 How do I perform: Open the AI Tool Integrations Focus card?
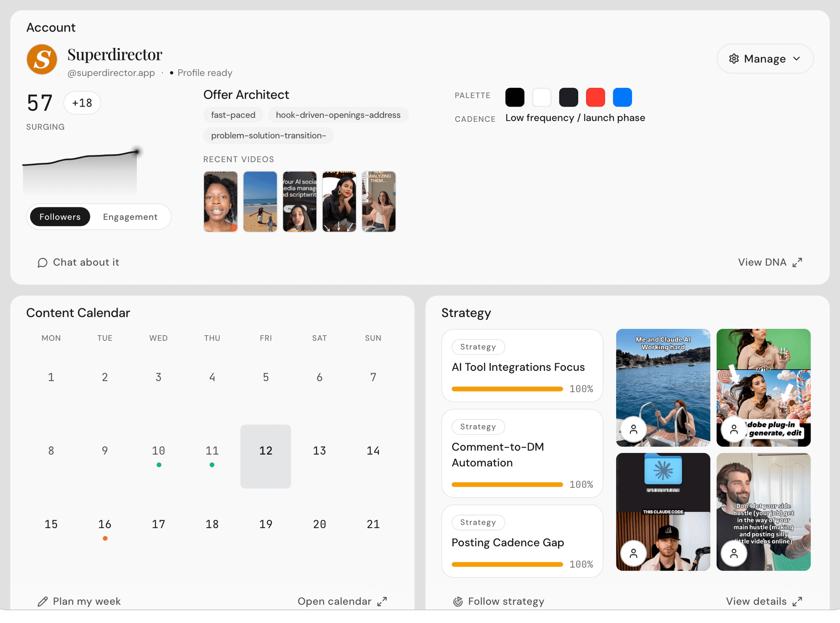[522, 366]
